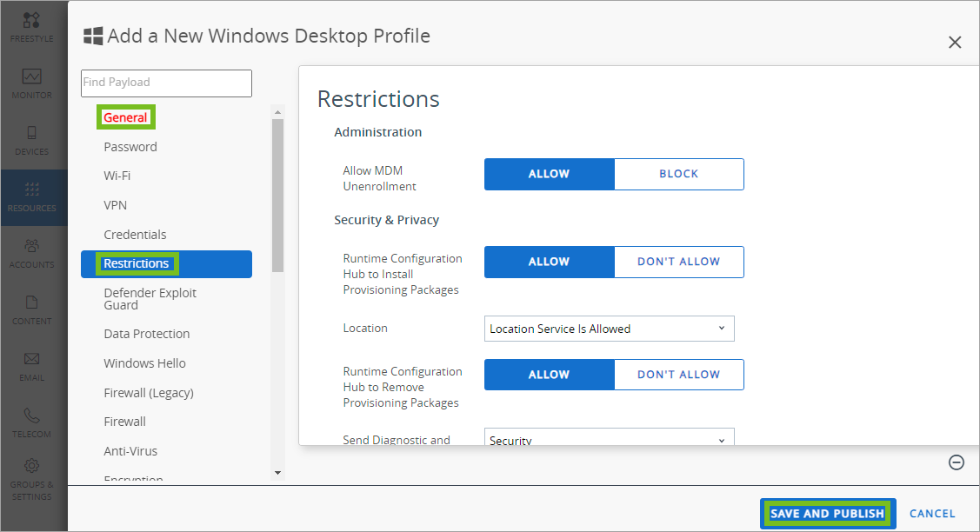Select the Wi-Fi payload
Viewport: 980px width, 532px height.
coord(117,176)
